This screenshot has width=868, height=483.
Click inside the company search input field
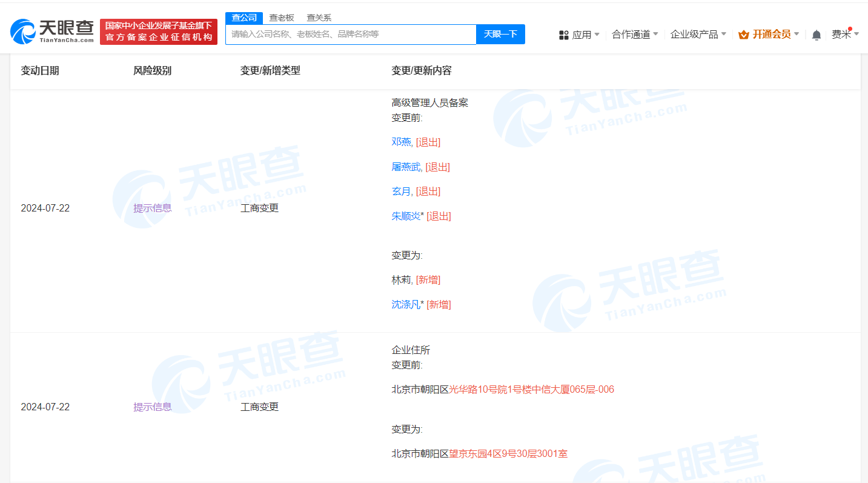click(351, 35)
